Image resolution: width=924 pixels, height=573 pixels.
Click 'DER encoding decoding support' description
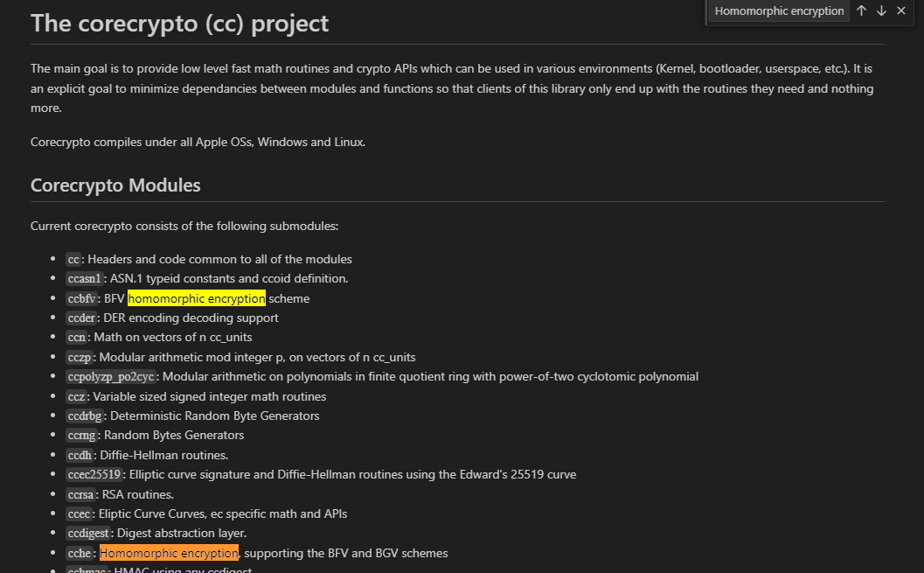click(191, 318)
